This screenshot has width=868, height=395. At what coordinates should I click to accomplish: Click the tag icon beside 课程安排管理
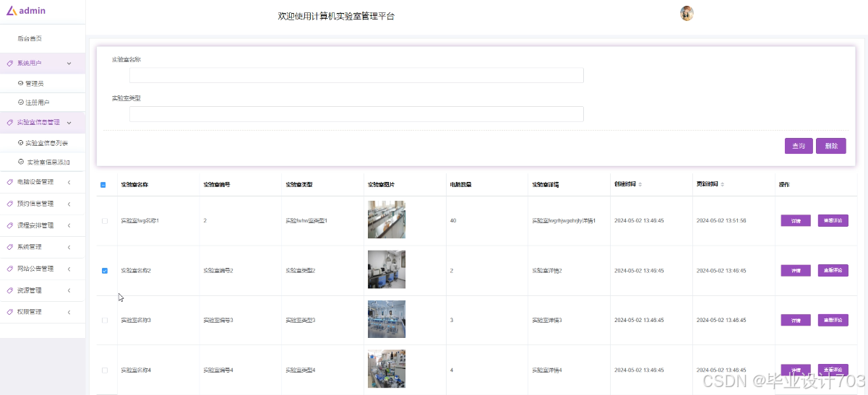[x=9, y=225]
